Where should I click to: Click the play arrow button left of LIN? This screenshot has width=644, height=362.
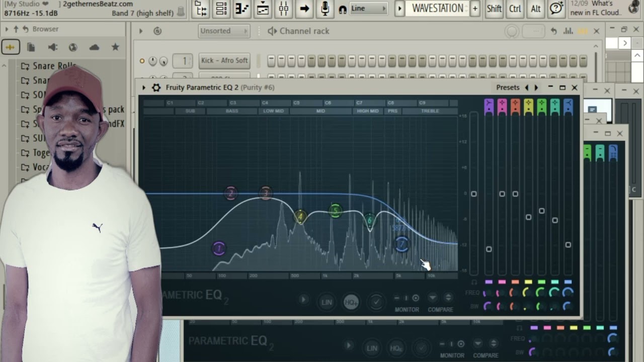[303, 300]
